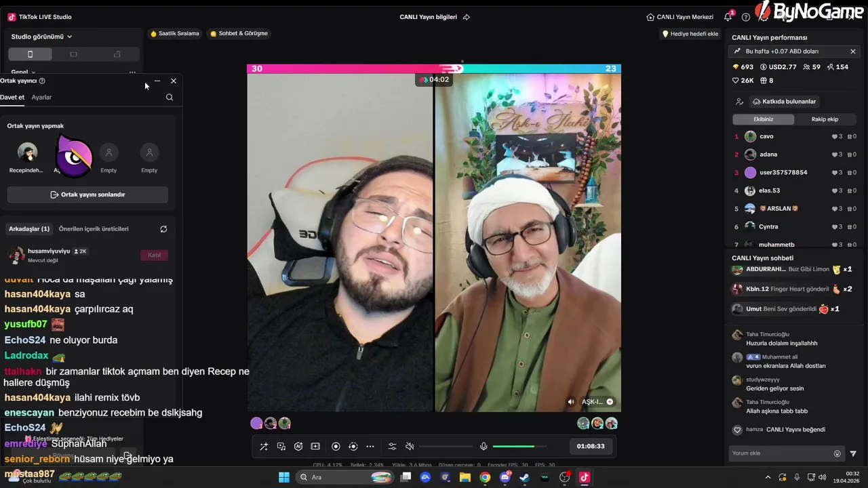Click Saatlik Sıralama badge
Image resolution: width=868 pixels, height=488 pixels.
175,33
